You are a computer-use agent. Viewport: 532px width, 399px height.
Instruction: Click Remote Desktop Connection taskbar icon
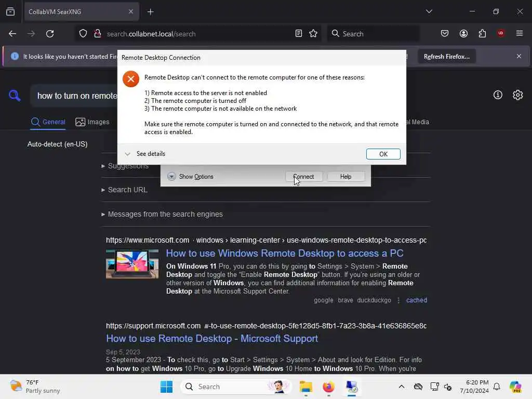[x=352, y=387]
